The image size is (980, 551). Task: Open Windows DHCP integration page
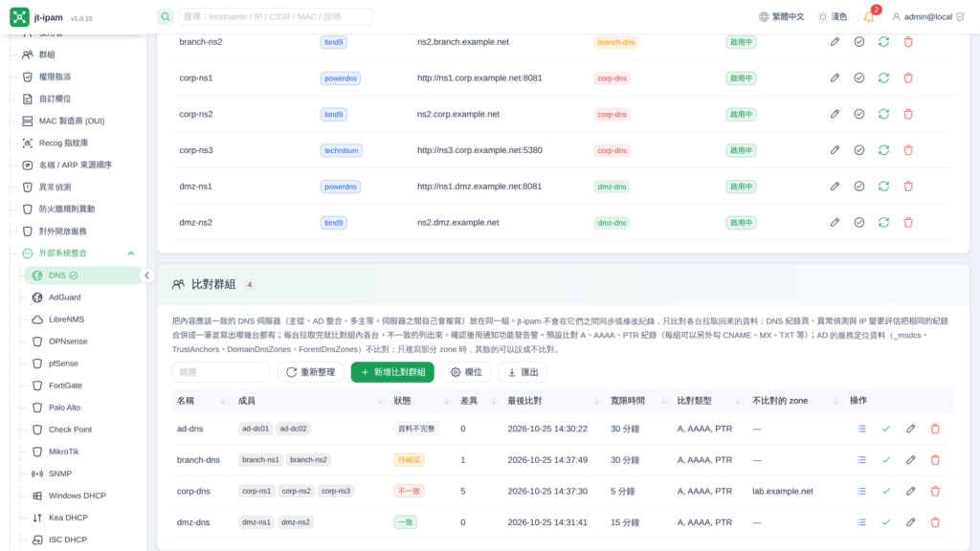[x=77, y=496]
